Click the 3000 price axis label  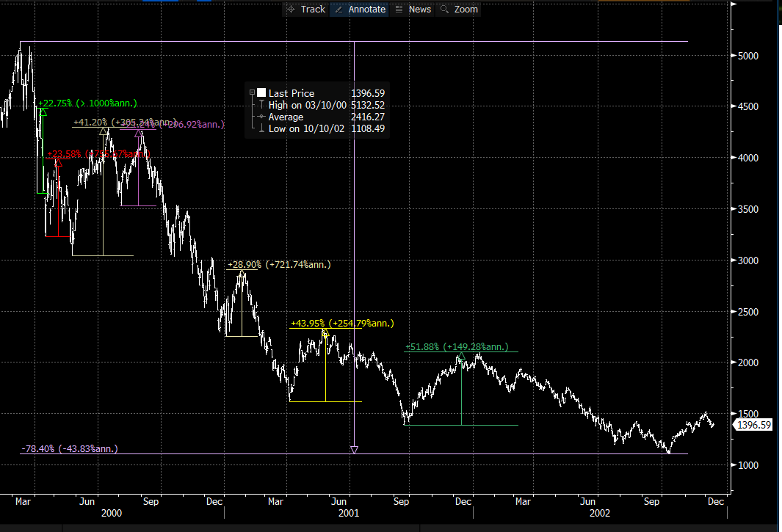tap(748, 260)
